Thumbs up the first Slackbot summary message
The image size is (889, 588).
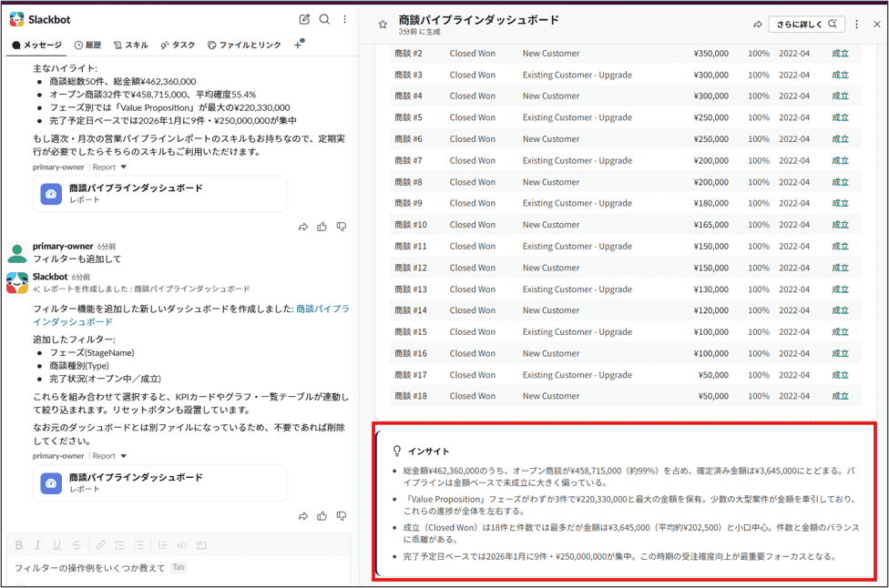pos(322,227)
